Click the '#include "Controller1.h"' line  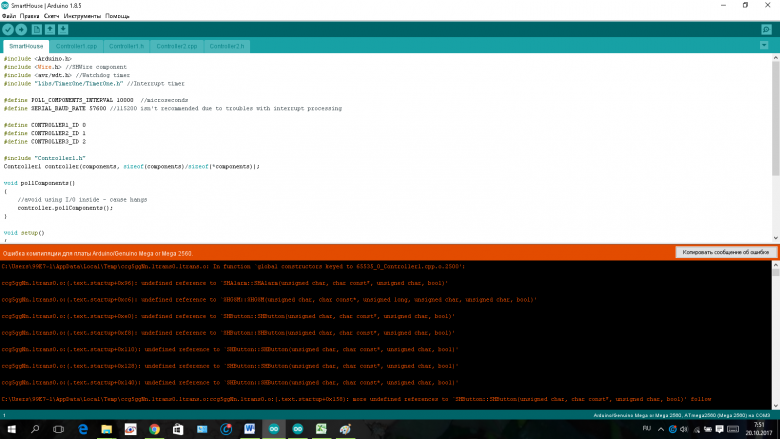click(45, 158)
